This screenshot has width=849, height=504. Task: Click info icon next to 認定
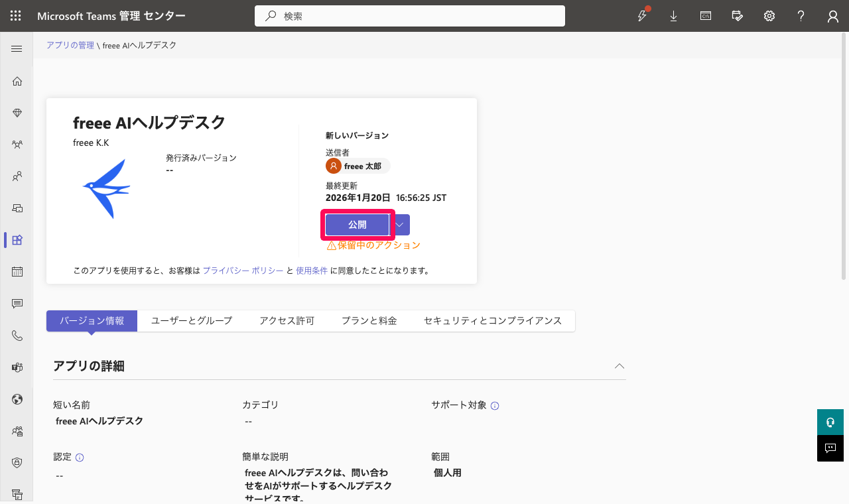click(80, 458)
